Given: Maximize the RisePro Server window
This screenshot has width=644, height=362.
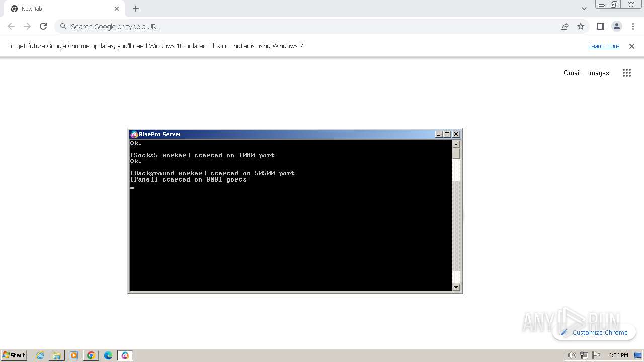Looking at the screenshot, I should [x=447, y=134].
